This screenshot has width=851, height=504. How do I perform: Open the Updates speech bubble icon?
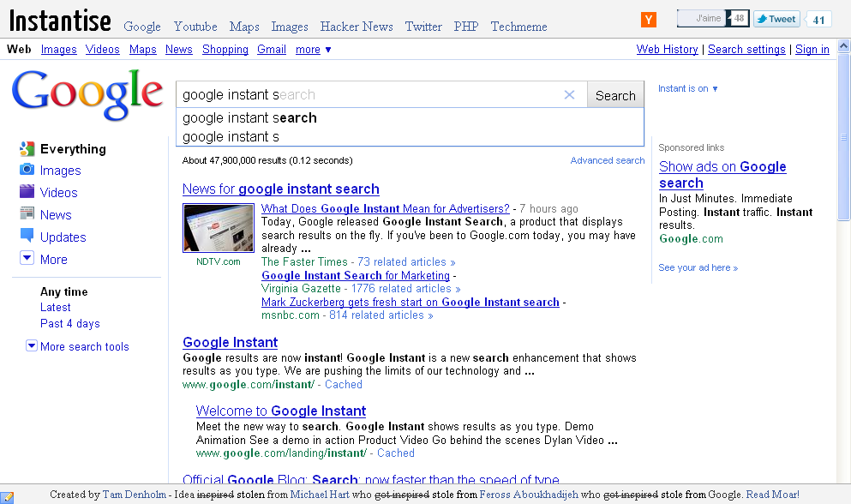[27, 235]
